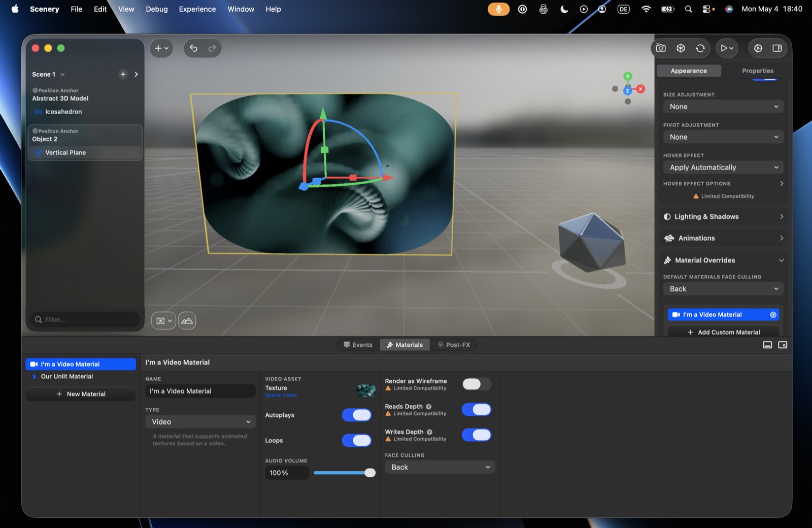The image size is (812, 528).
Task: Click the video asset texture thumbnail
Action: pyautogui.click(x=366, y=390)
